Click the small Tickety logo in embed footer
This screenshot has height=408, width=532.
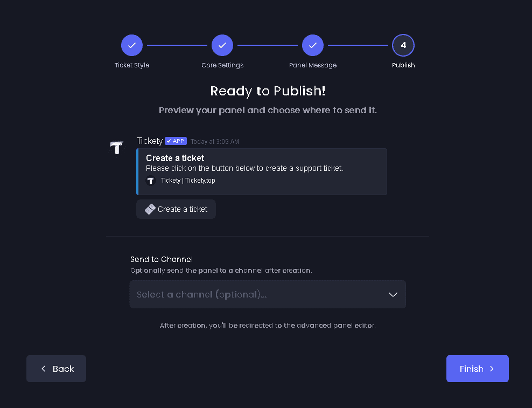151,181
